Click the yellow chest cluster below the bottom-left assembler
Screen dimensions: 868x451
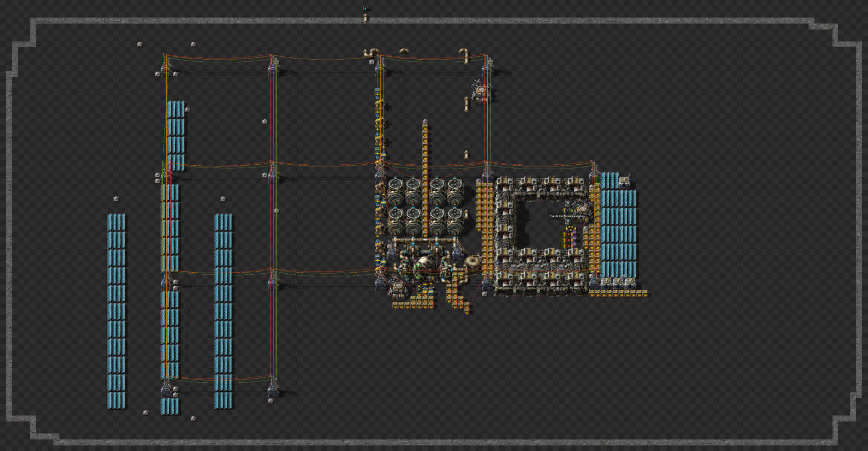tap(413, 301)
